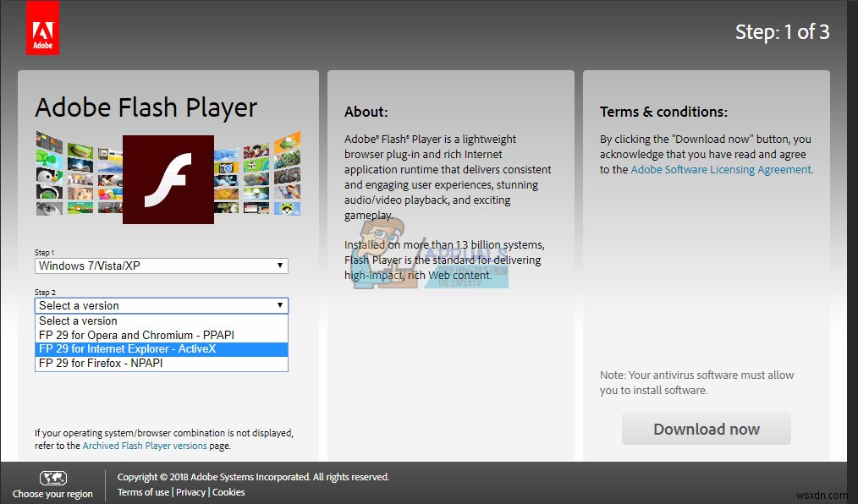This screenshot has width=858, height=504.
Task: Open Adobe Software Licensing Agreement link
Action: click(x=721, y=169)
